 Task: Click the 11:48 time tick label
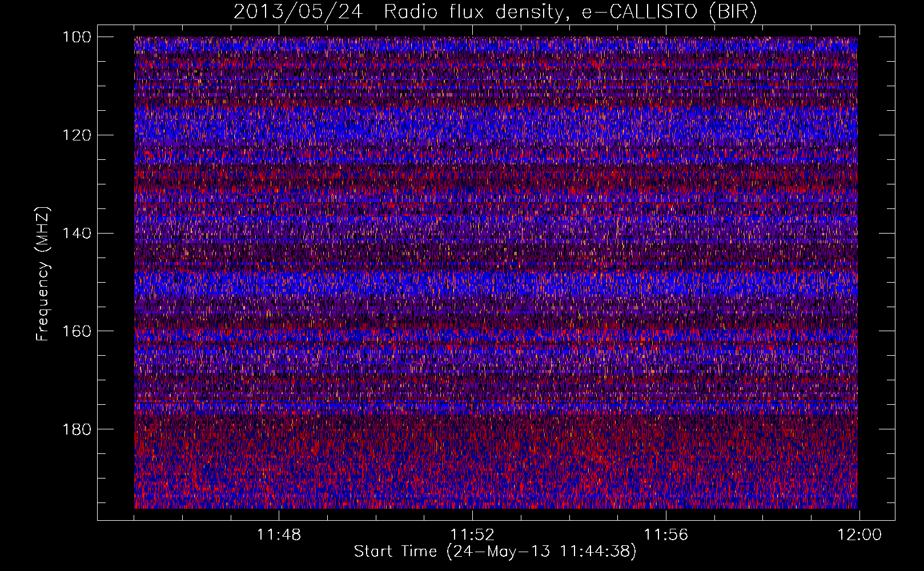click(279, 535)
